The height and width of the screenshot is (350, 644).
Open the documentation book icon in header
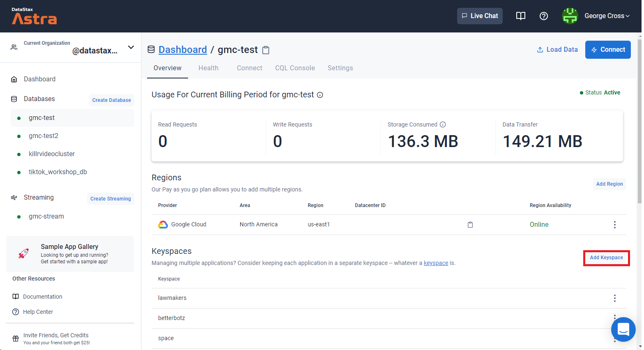pyautogui.click(x=520, y=16)
